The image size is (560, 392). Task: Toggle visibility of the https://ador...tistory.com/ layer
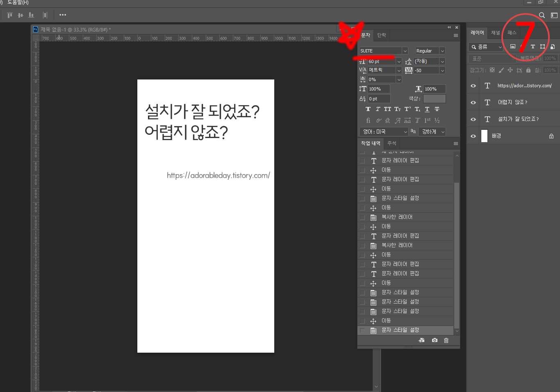point(473,85)
